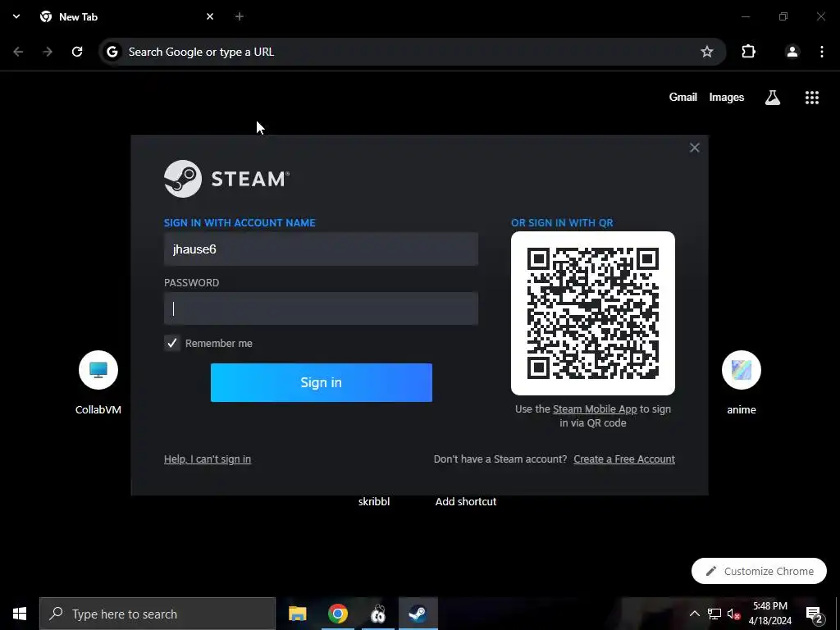Click the Steam taskbar icon

click(x=418, y=614)
